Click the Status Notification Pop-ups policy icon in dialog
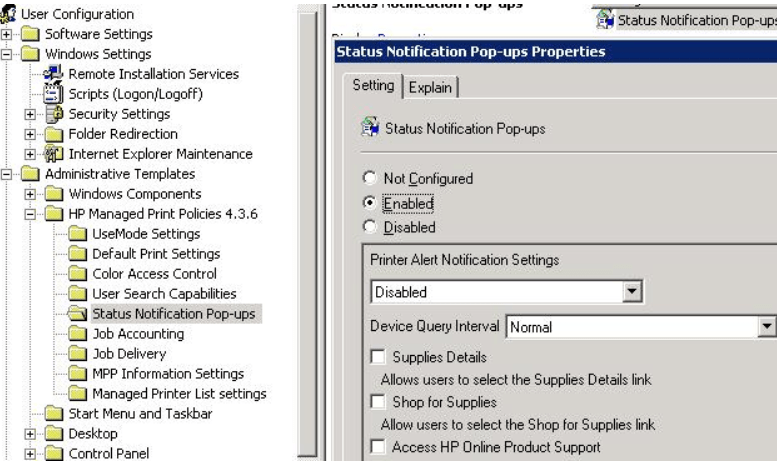The image size is (777, 461). (x=370, y=127)
